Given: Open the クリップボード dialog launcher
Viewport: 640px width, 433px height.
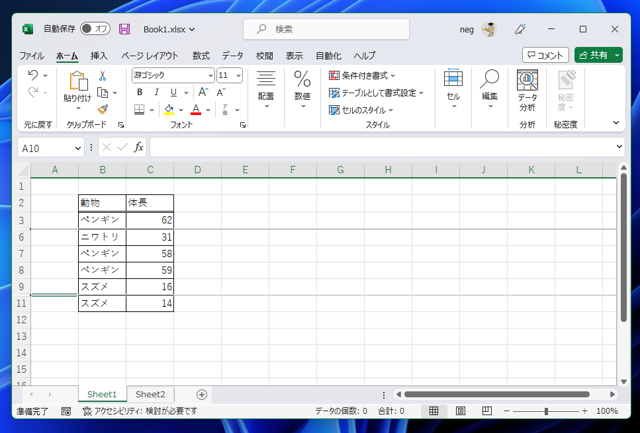Looking at the screenshot, I should [121, 125].
